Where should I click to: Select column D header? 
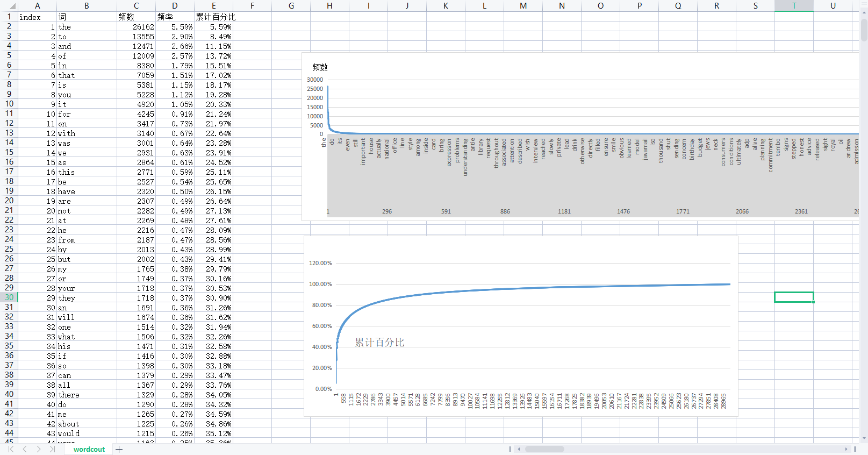pos(175,6)
